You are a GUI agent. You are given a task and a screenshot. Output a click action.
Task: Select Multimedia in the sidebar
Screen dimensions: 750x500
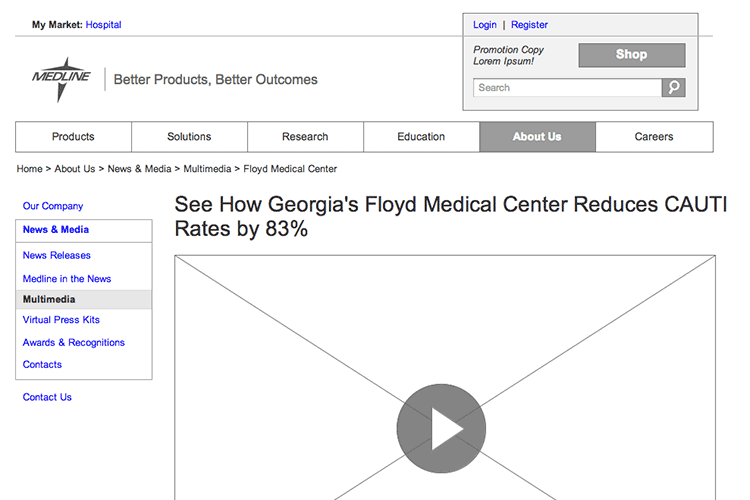[83, 300]
